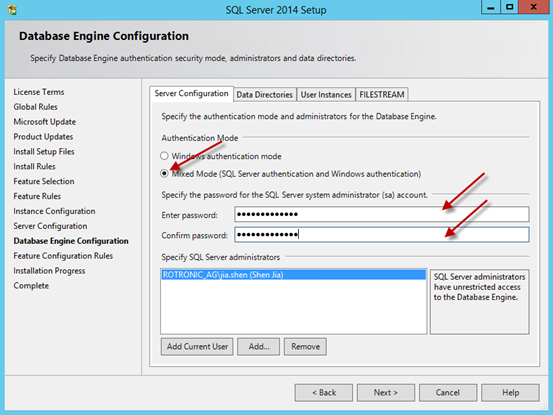
Task: Cancel the SQL Server setup
Action: (448, 393)
